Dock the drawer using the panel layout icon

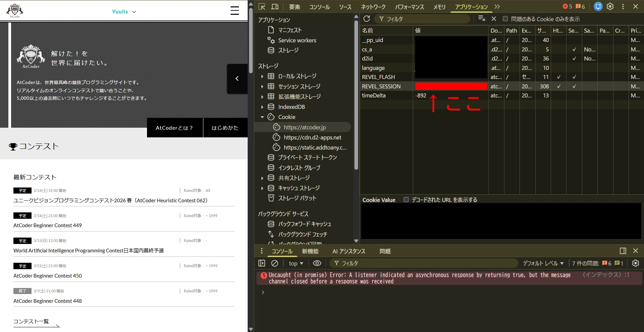tap(623, 251)
